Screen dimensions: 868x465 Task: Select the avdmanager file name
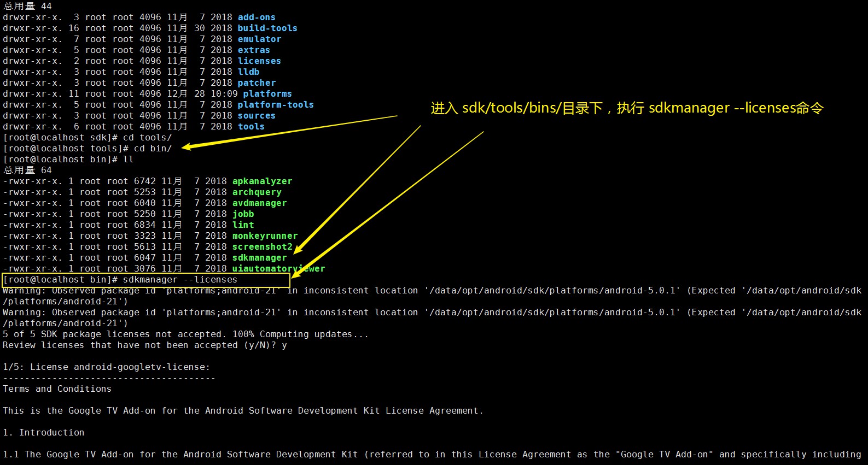[259, 203]
